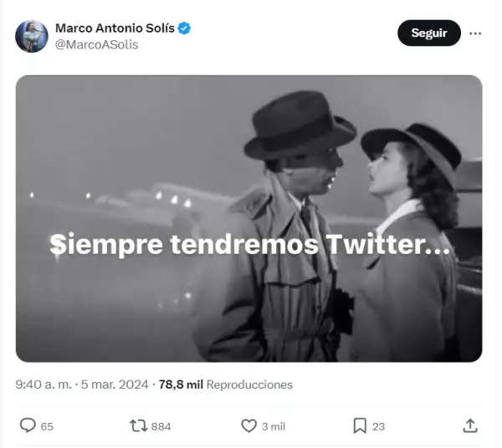Open the share upload arrow icon
Screen dimensions: 502x448
pos(470,426)
